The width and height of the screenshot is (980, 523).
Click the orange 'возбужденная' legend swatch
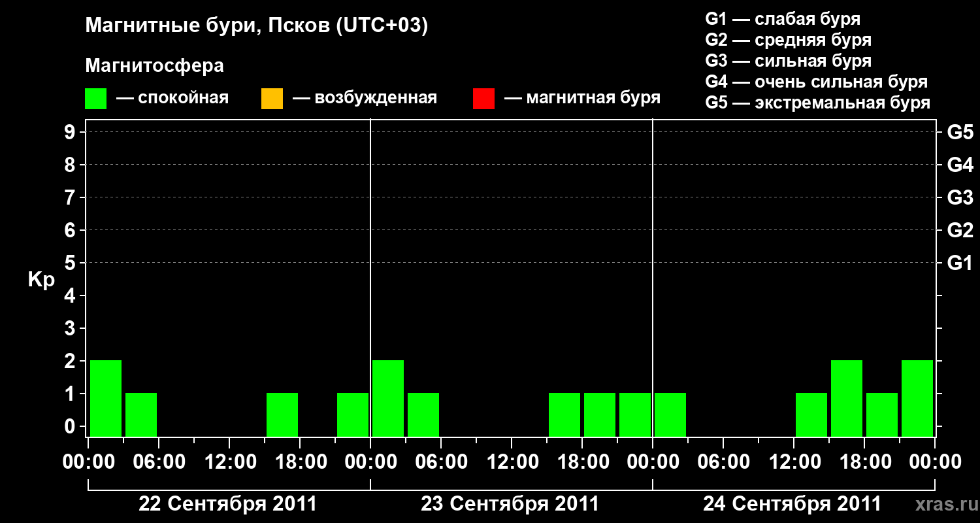tap(272, 99)
